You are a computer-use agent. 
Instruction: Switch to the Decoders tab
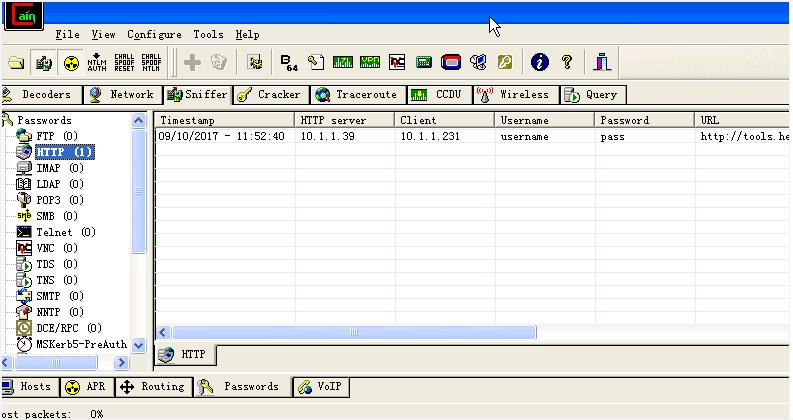tap(42, 95)
